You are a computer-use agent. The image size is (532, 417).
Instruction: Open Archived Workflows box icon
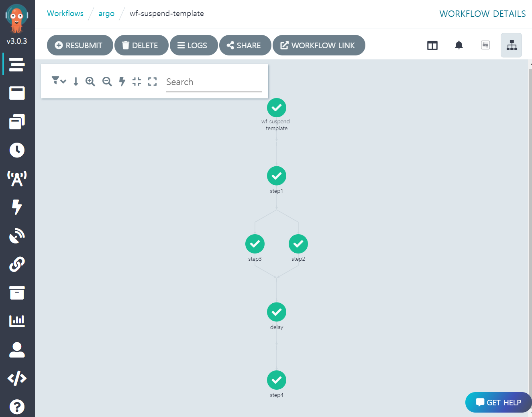point(17,292)
